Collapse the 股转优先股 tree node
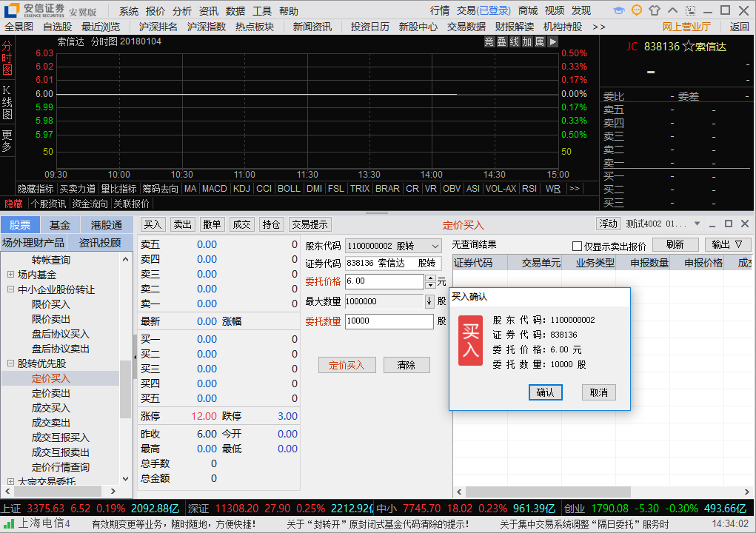This screenshot has width=756, height=533. point(10,363)
